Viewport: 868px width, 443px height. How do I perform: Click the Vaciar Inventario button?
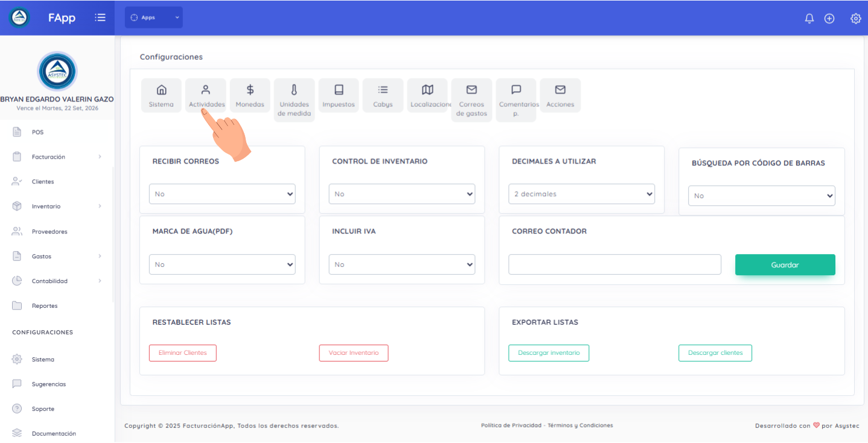point(353,353)
